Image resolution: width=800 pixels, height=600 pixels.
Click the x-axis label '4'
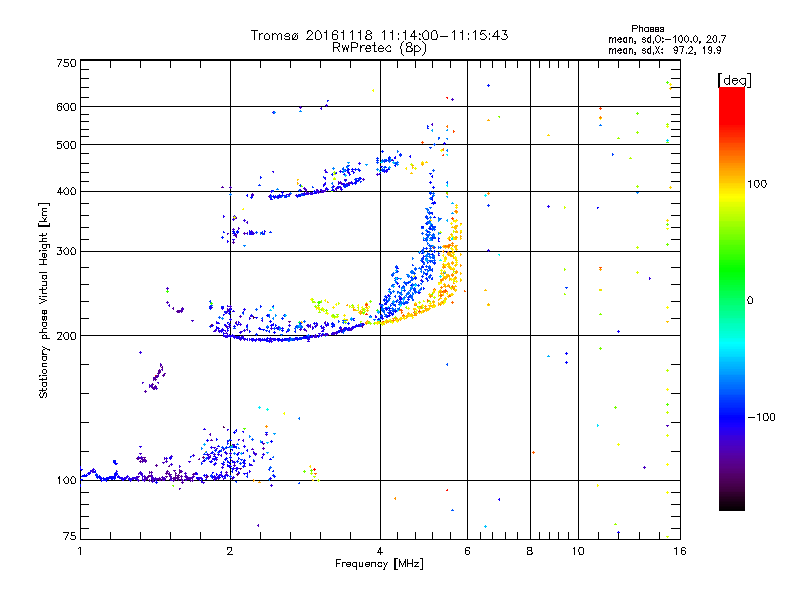tap(380, 551)
